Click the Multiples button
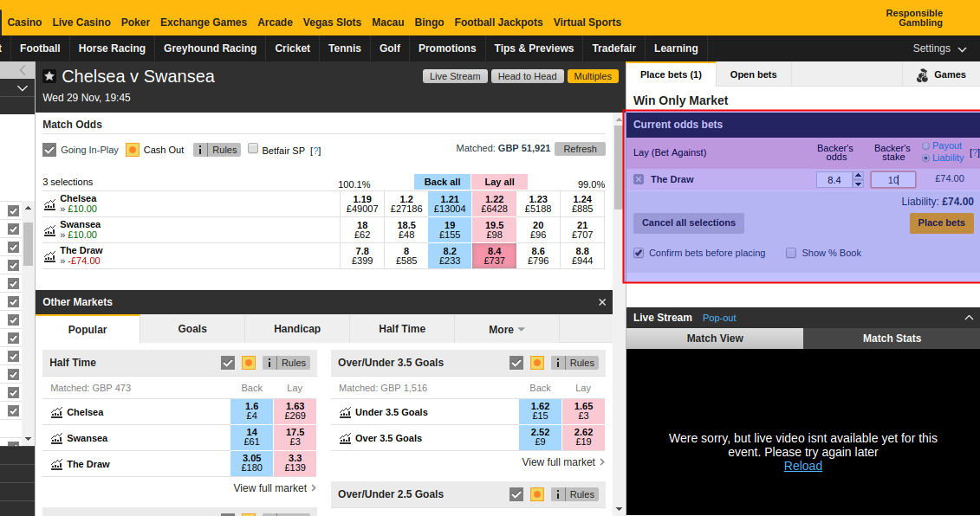 pos(594,76)
